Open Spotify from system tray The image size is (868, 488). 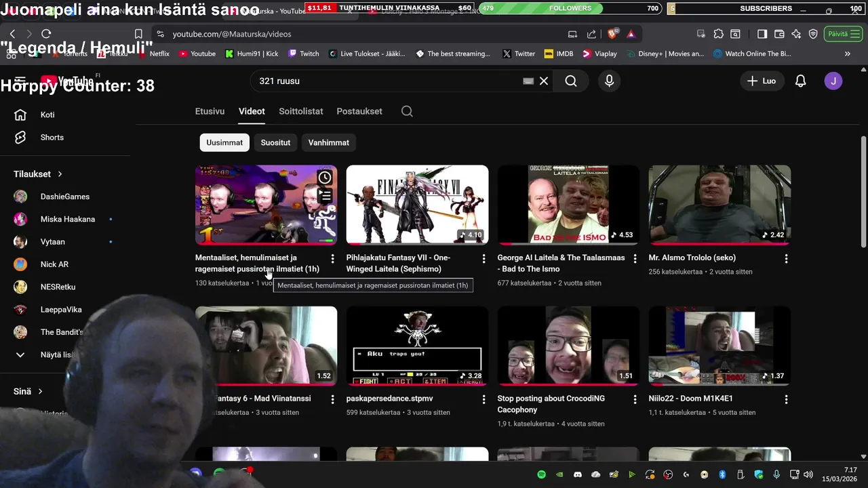541,474
